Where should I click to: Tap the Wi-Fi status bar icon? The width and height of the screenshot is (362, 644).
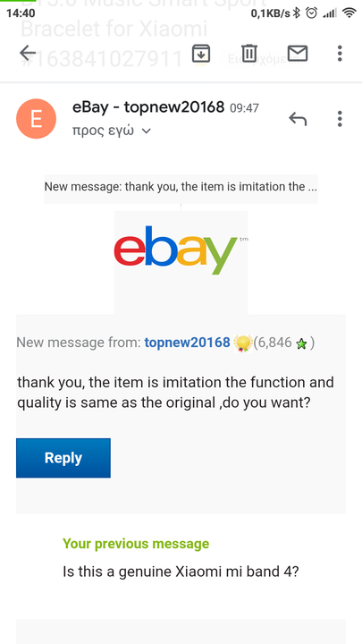coord(349,13)
